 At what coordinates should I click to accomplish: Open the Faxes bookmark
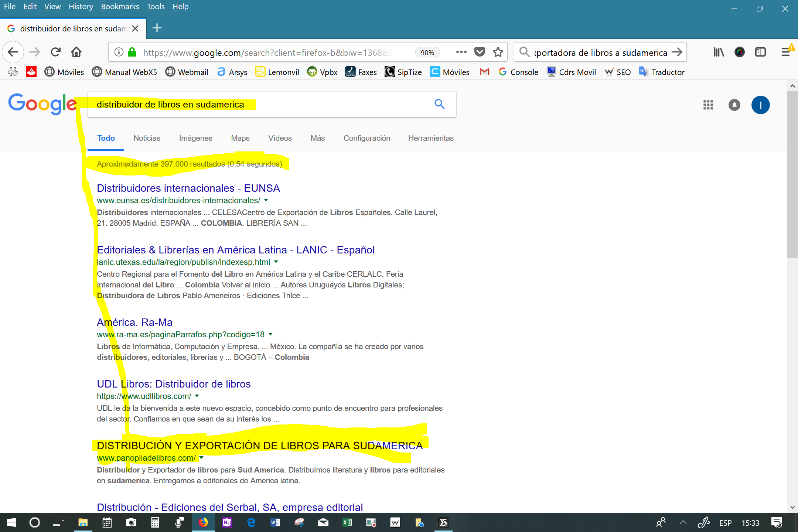361,72
